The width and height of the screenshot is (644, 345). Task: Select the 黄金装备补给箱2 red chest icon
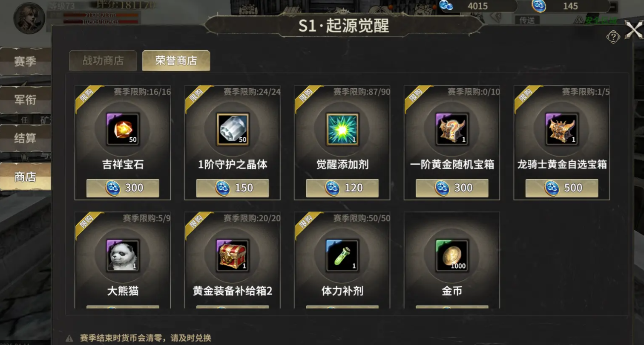[x=233, y=255]
